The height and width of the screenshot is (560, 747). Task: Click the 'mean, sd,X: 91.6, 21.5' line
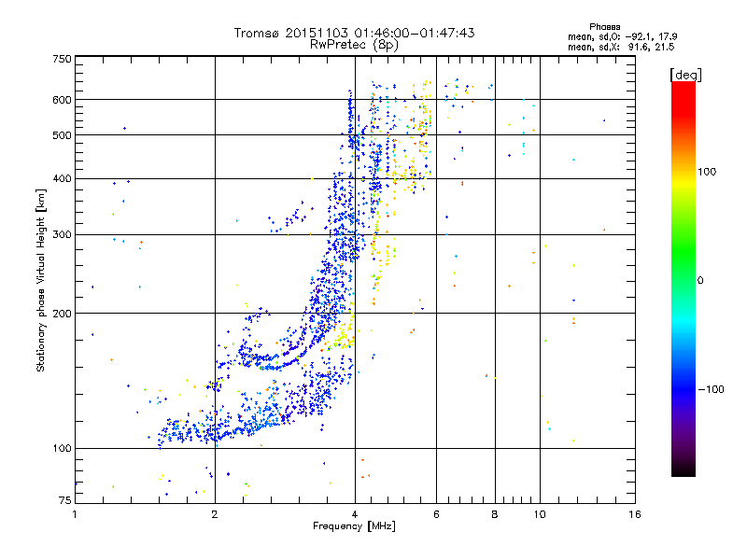pyautogui.click(x=621, y=48)
